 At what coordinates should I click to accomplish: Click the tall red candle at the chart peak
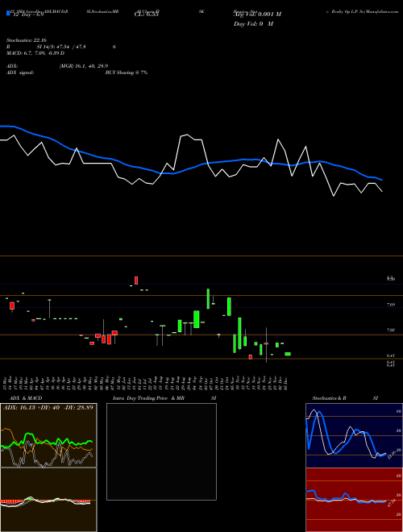pos(136,281)
